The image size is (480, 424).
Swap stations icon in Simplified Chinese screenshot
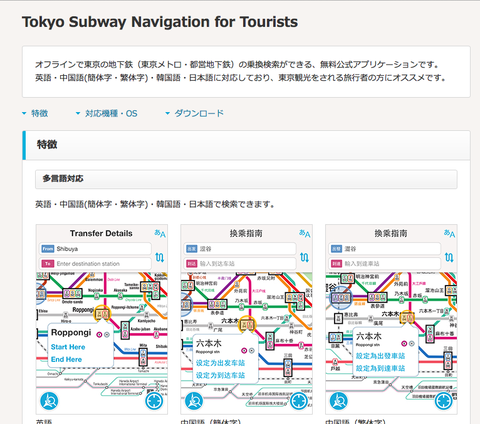(304, 257)
